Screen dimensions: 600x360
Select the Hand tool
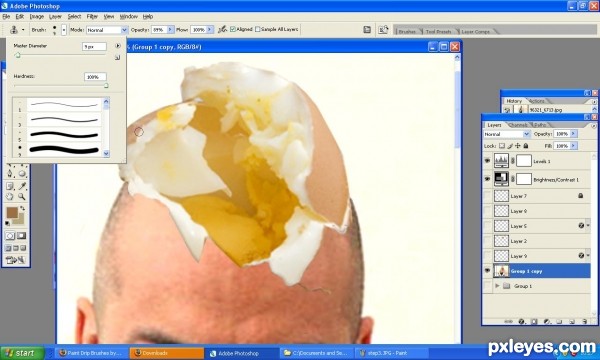tap(10, 197)
